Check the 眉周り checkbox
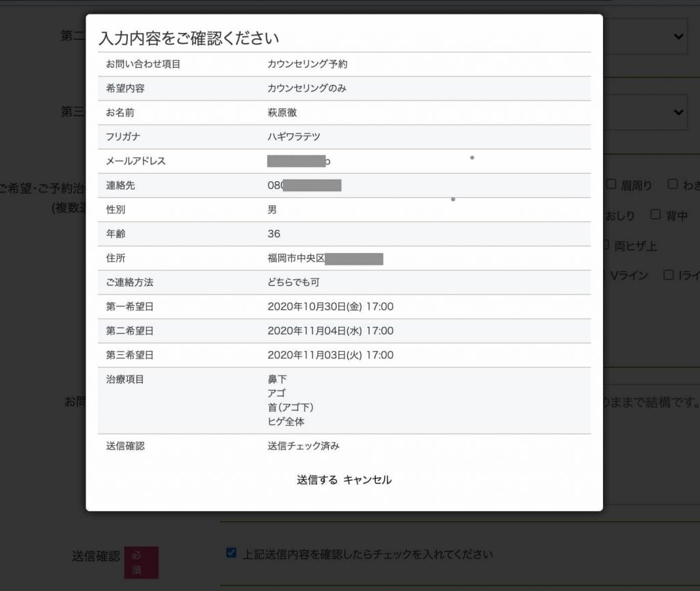Viewport: 700px width, 591px height. (612, 184)
